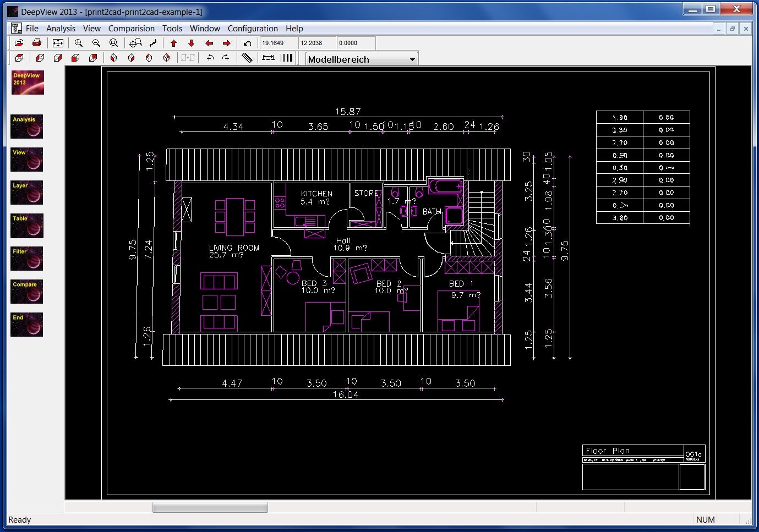Click the "15.87" top dimension text
Image resolution: width=759 pixels, height=532 pixels.
point(348,112)
